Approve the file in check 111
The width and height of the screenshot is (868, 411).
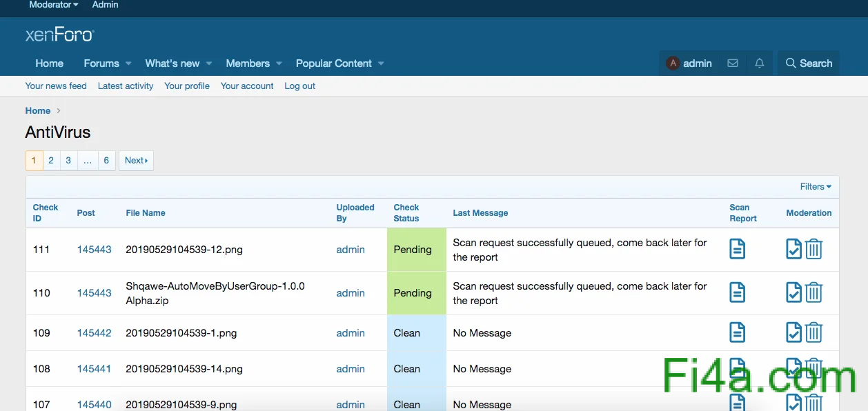(x=793, y=249)
